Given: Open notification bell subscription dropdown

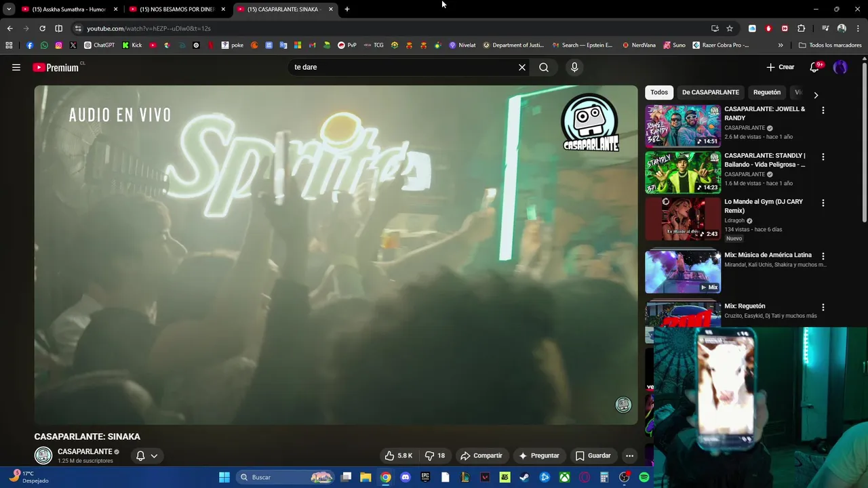Looking at the screenshot, I should (x=147, y=455).
